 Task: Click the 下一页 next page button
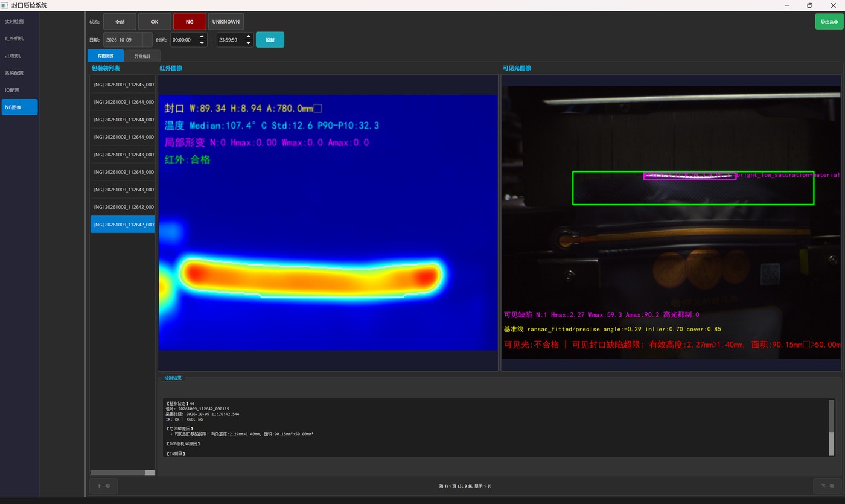click(x=827, y=486)
